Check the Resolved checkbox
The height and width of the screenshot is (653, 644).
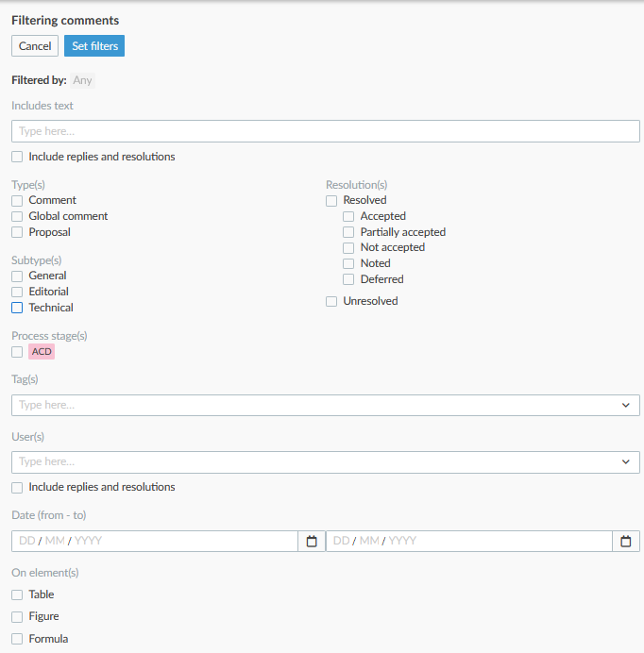point(331,201)
